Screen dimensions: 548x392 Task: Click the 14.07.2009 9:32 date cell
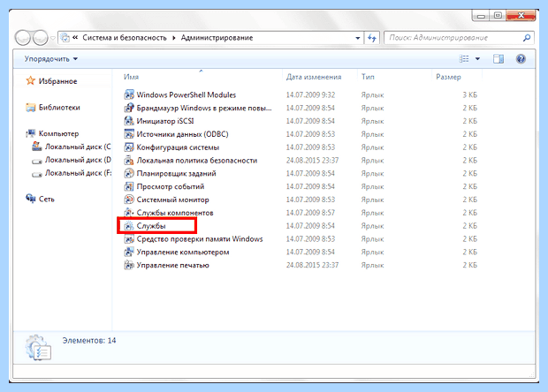[310, 94]
